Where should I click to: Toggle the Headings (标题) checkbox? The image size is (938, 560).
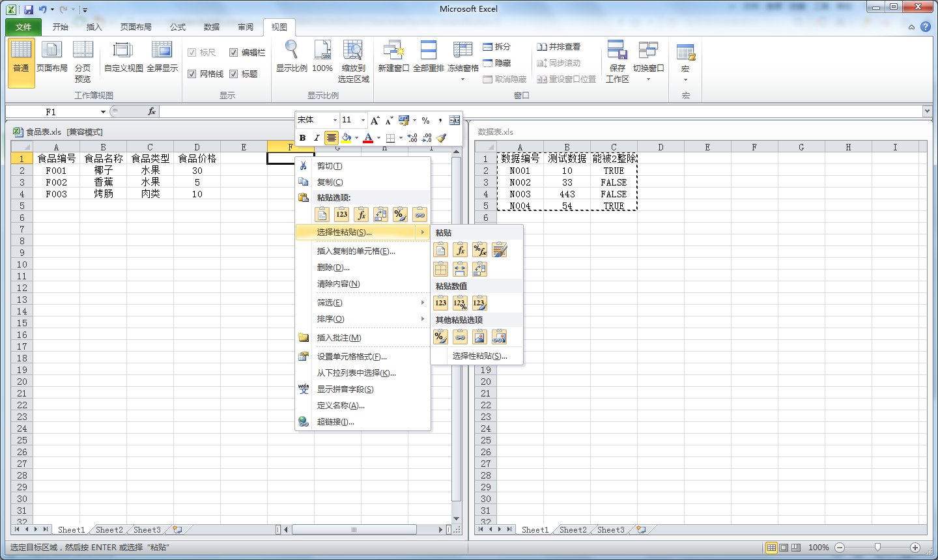(x=233, y=74)
